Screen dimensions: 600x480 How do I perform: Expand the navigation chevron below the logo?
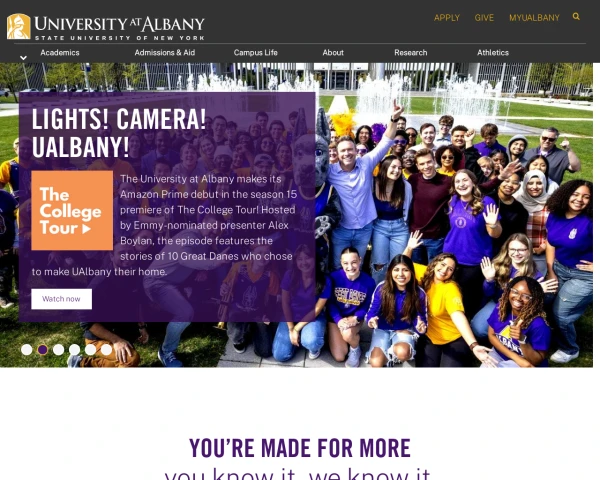click(x=23, y=58)
